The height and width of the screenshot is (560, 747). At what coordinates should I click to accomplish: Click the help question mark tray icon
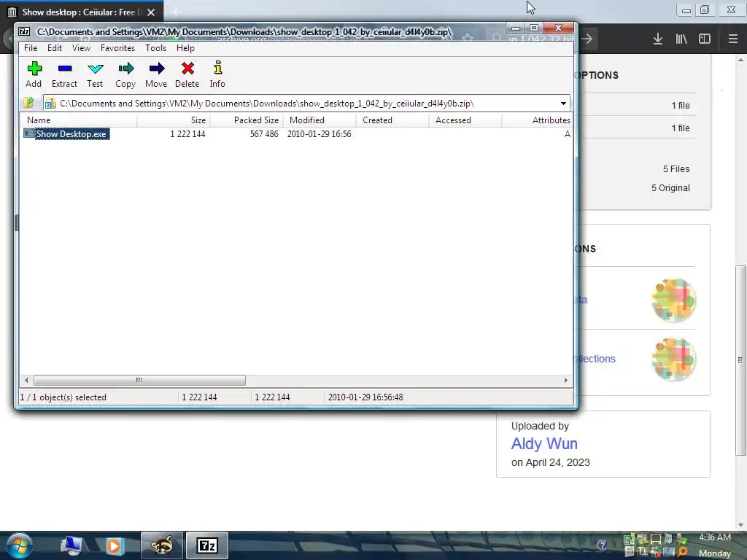(602, 545)
